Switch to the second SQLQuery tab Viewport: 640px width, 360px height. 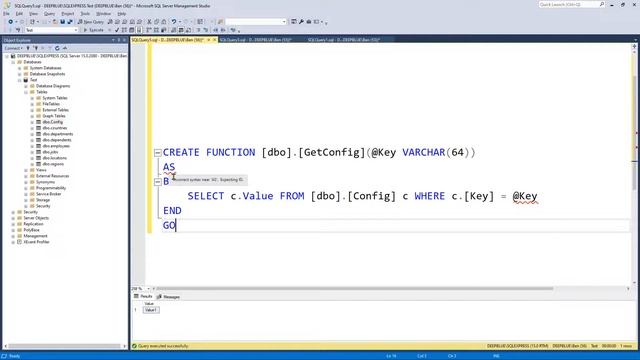pos(256,40)
